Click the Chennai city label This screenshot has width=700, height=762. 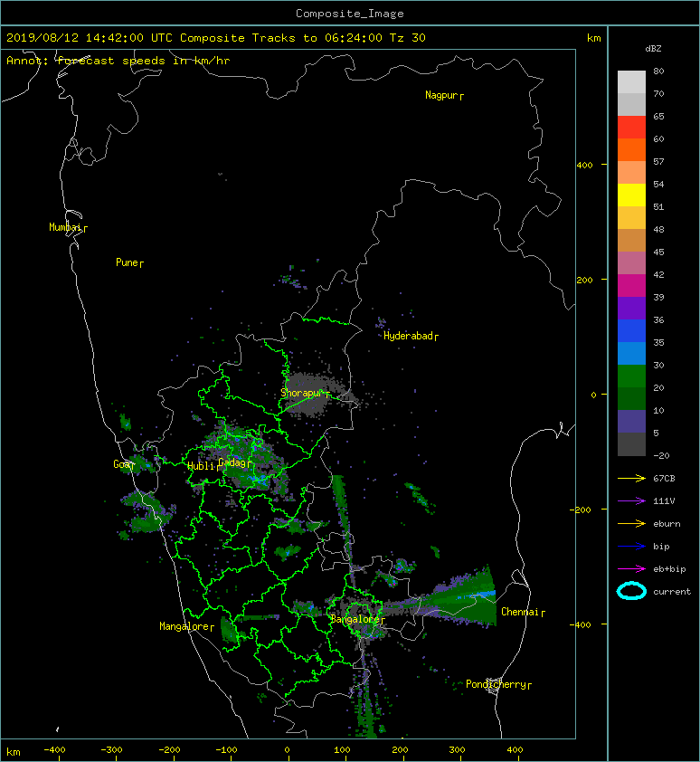pyautogui.click(x=520, y=612)
